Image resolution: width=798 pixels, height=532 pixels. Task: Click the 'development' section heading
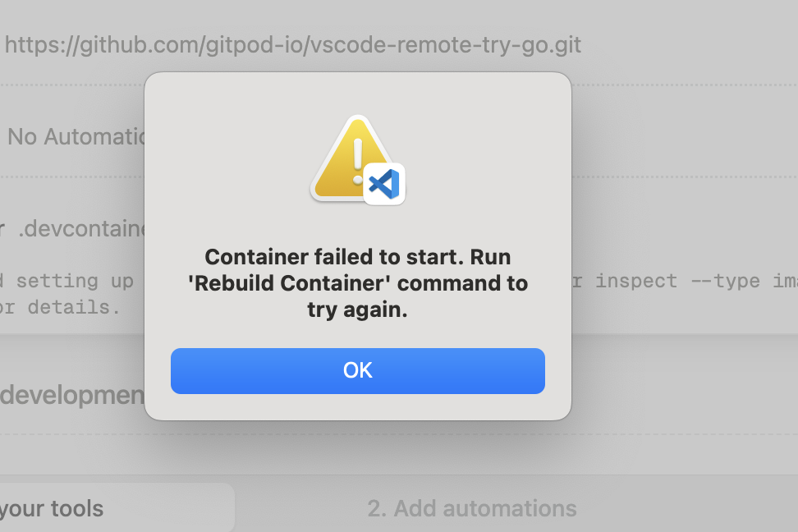point(72,396)
